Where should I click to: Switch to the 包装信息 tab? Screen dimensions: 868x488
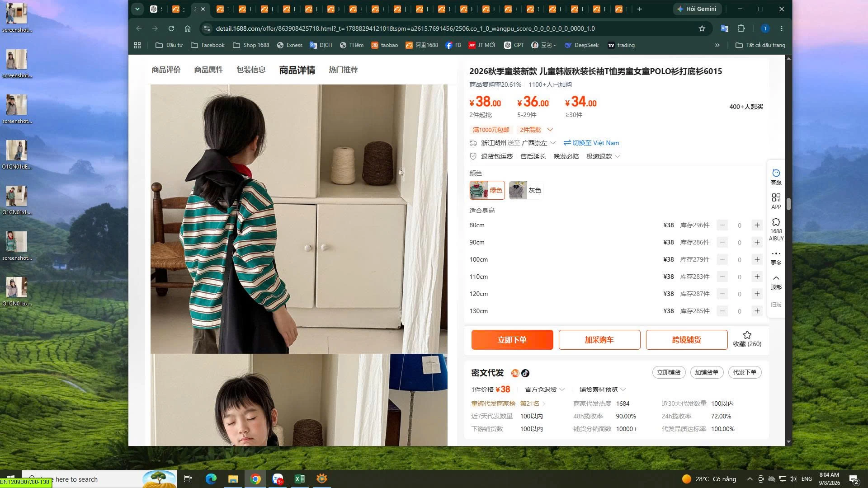(x=251, y=70)
